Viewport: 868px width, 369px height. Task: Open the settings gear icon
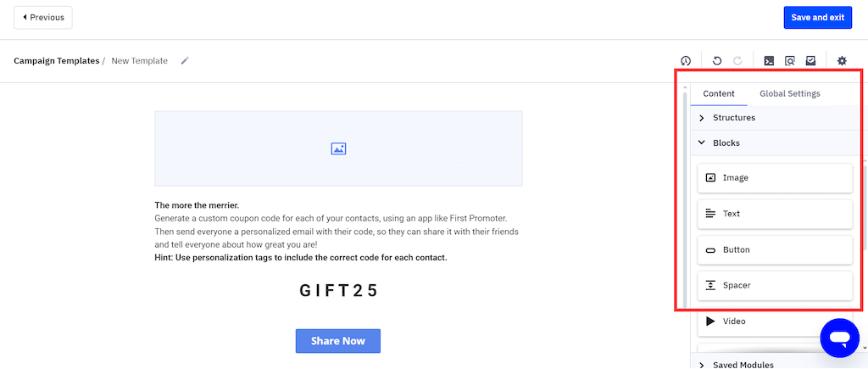point(842,61)
